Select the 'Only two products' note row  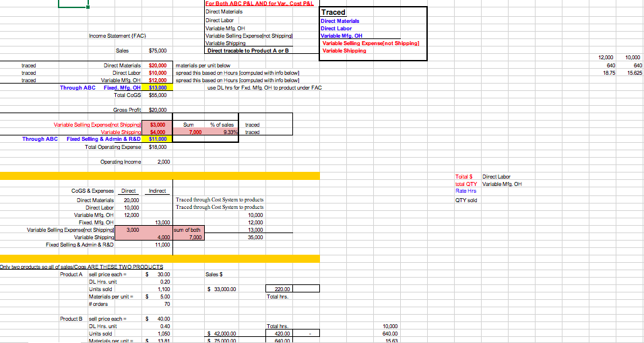(x=82, y=267)
